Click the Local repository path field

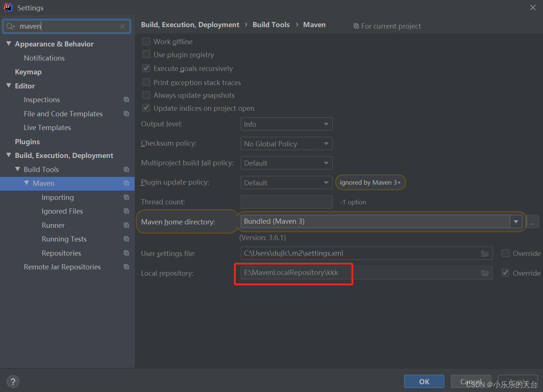(366, 273)
